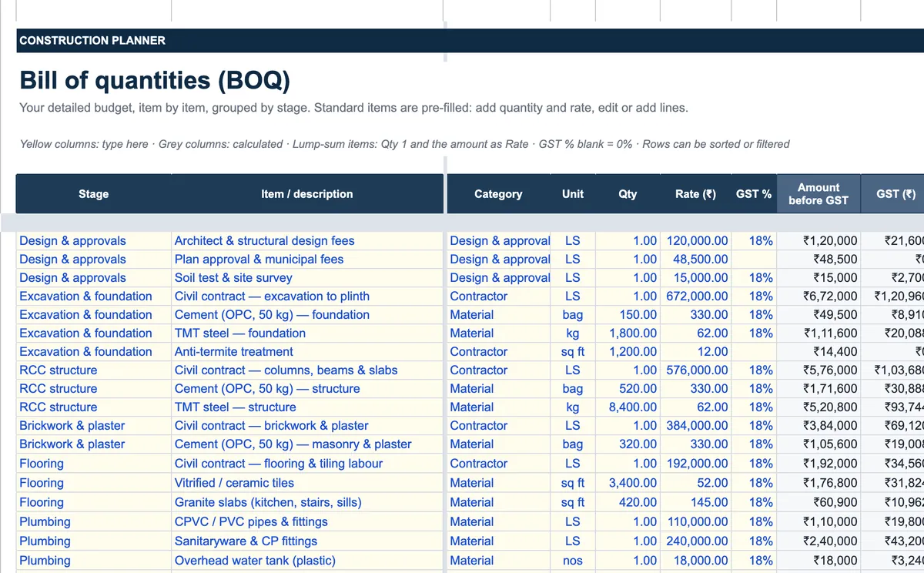Screen dimensions: 924x573
Task: Select Category cell of Soil test row
Action: [498, 278]
